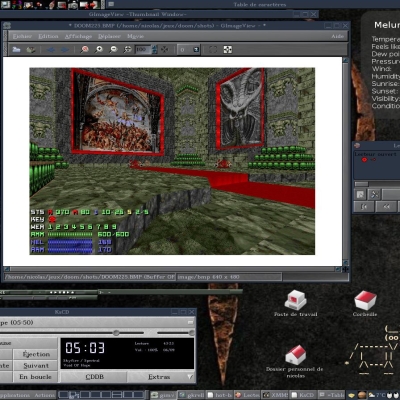Screen dimensions: 400x400
Task: Switch to the Lecteur taskbar entry
Action: pyautogui.click(x=247, y=395)
